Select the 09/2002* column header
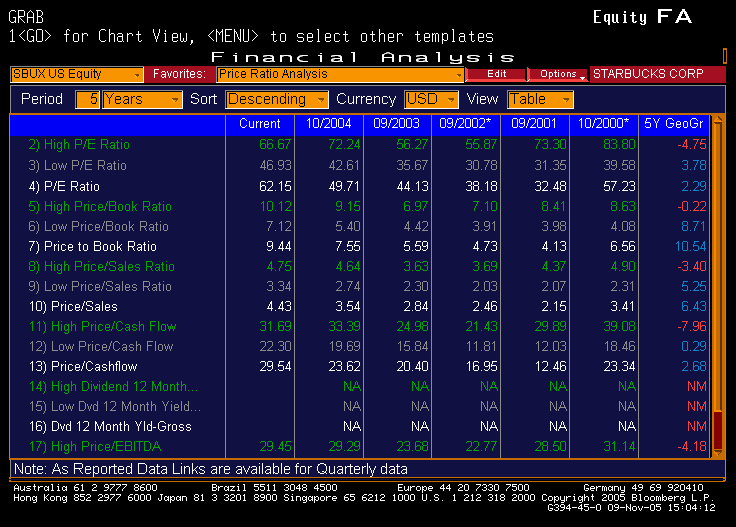Viewport: 736px width, 527px height. [465, 124]
